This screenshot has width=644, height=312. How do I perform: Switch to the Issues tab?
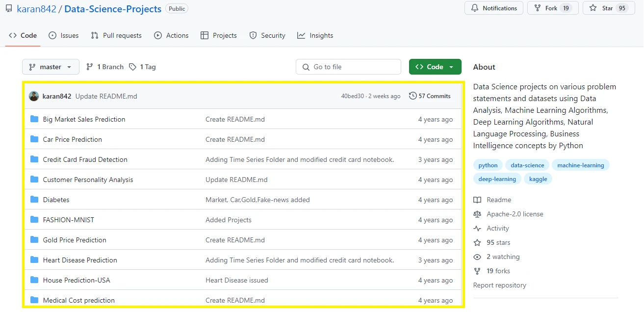[x=64, y=35]
